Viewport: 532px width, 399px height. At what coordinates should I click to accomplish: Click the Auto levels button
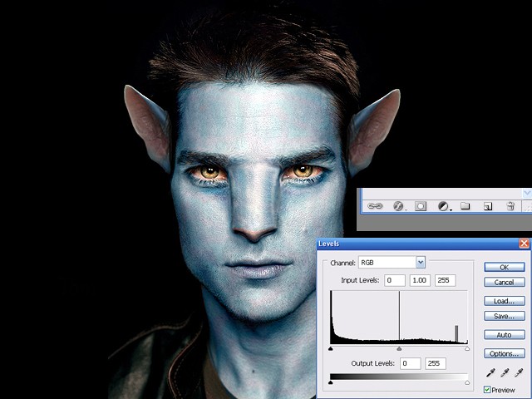505,335
